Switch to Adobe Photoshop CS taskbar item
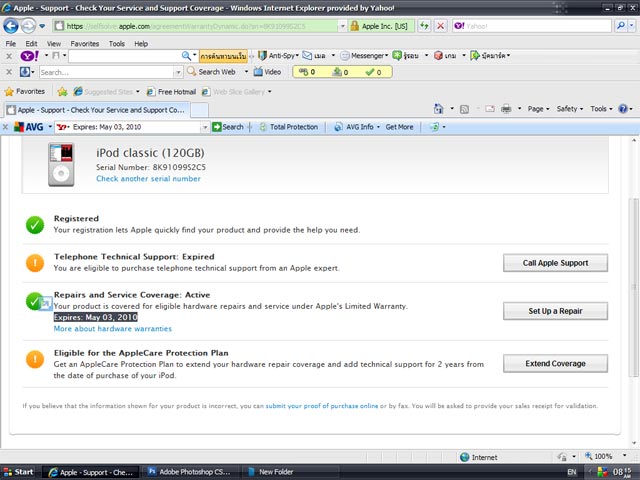The height and width of the screenshot is (480, 640). (190, 472)
